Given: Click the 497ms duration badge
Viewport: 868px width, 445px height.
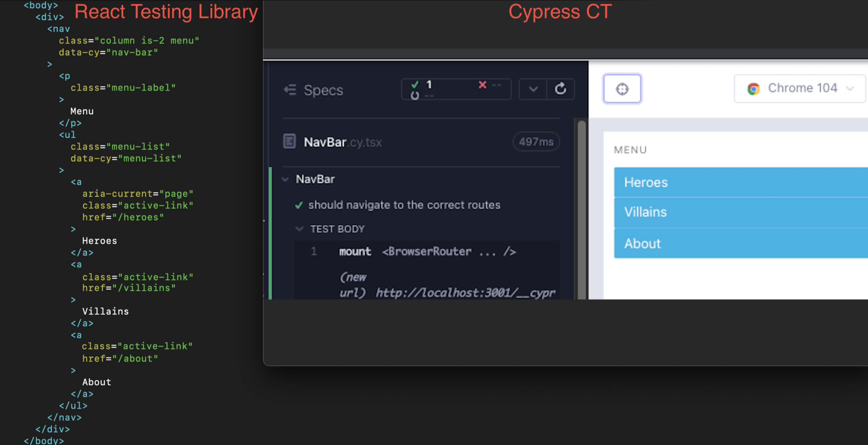Looking at the screenshot, I should [536, 142].
